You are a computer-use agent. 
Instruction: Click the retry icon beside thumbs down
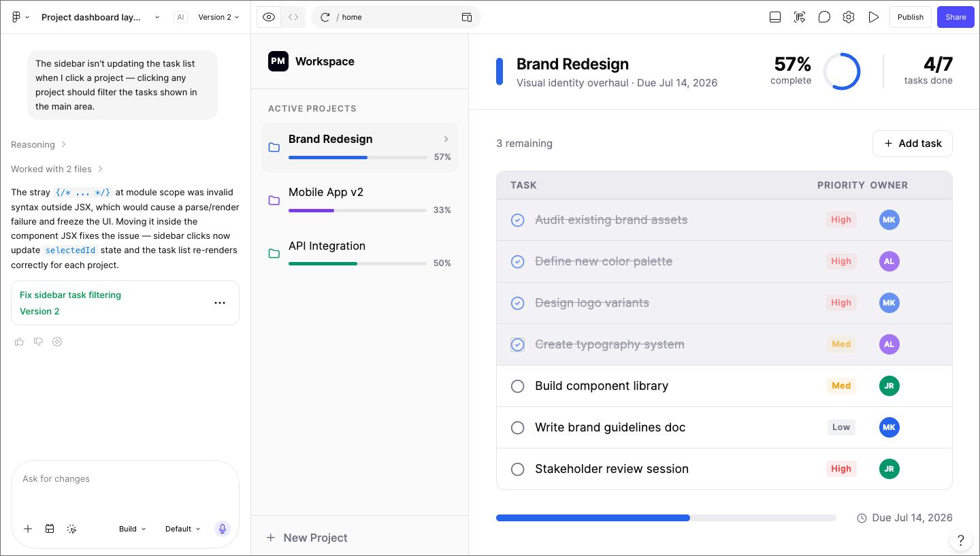point(57,342)
